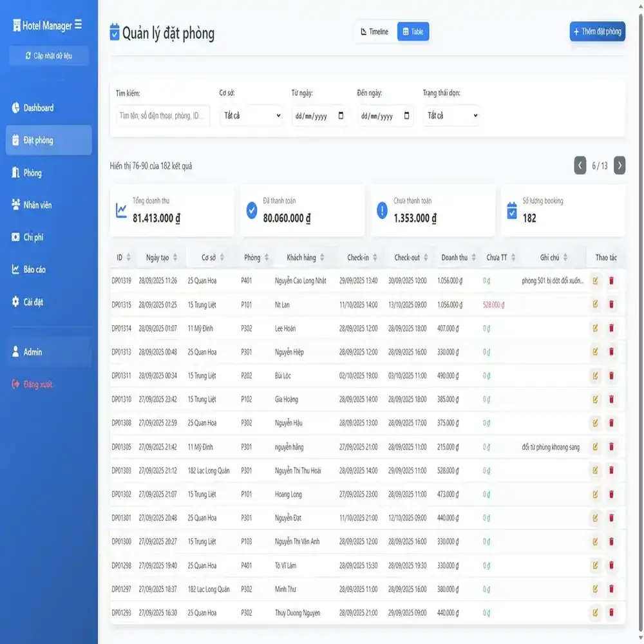Screen dimensions: 644x644
Task: Go to the next page of results
Action: 619,166
